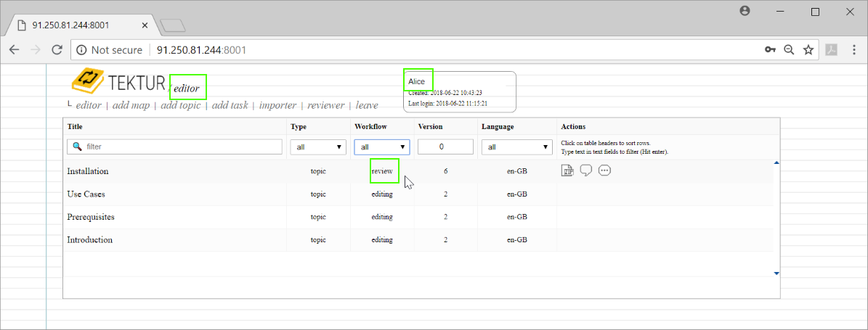Open the Type filter dropdown
The height and width of the screenshot is (330, 868).
318,147
